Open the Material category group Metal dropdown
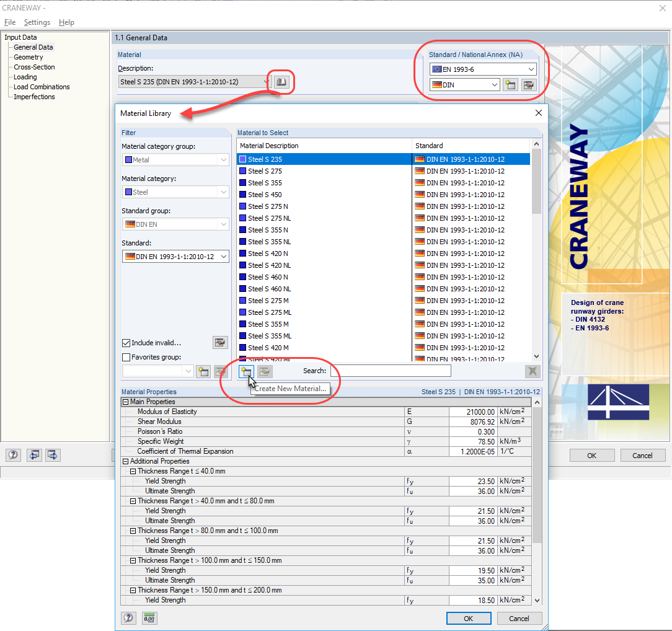The width and height of the screenshot is (672, 631). [175, 160]
